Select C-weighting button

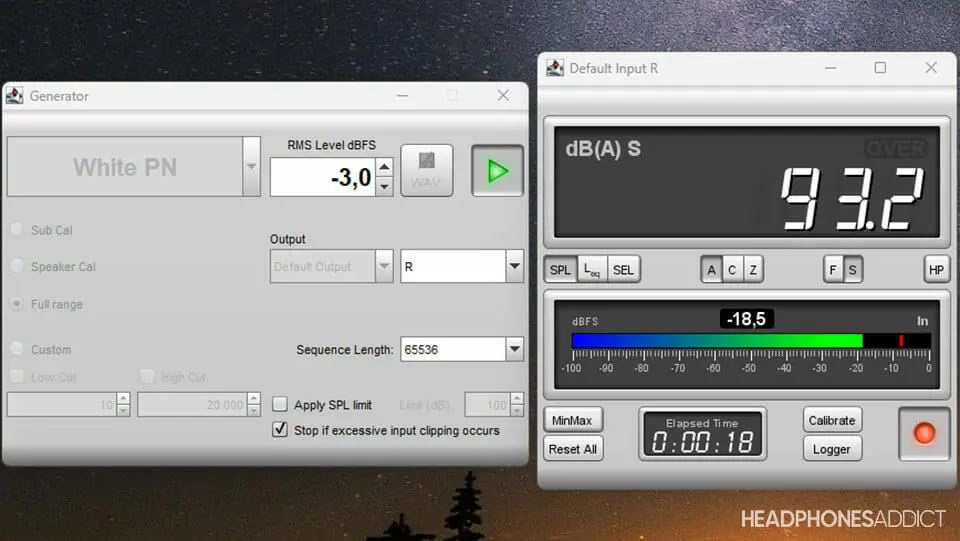coord(732,269)
